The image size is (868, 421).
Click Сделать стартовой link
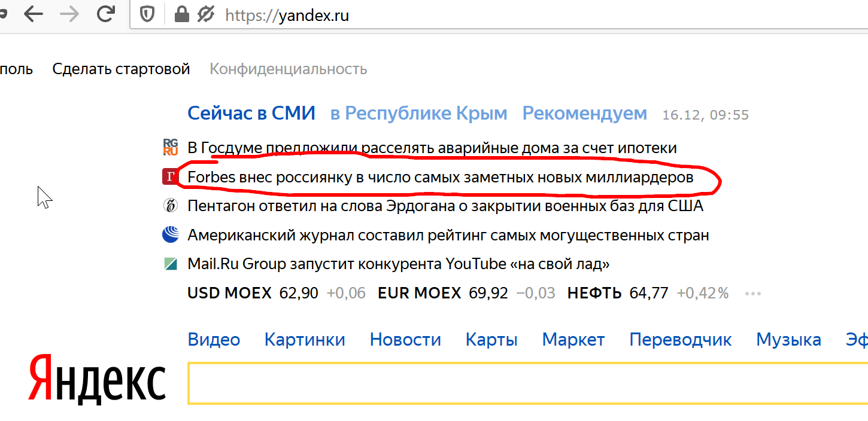click(122, 69)
